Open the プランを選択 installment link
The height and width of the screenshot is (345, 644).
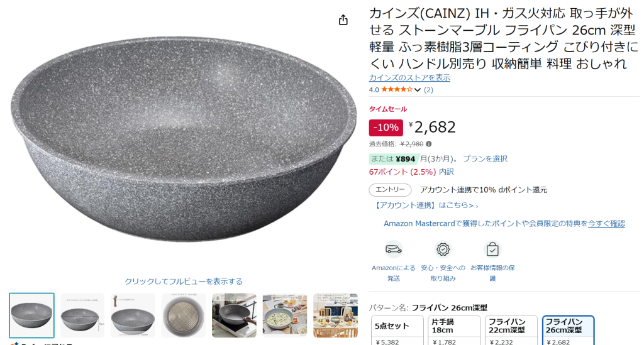[x=485, y=159]
